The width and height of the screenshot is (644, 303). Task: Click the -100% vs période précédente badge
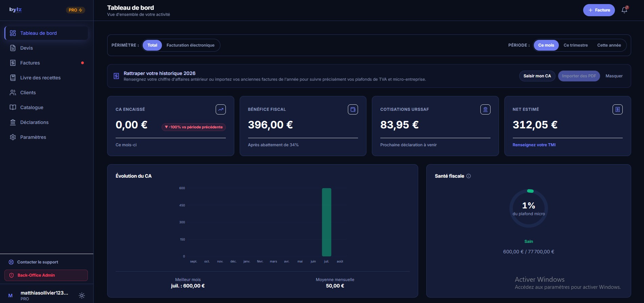(194, 127)
